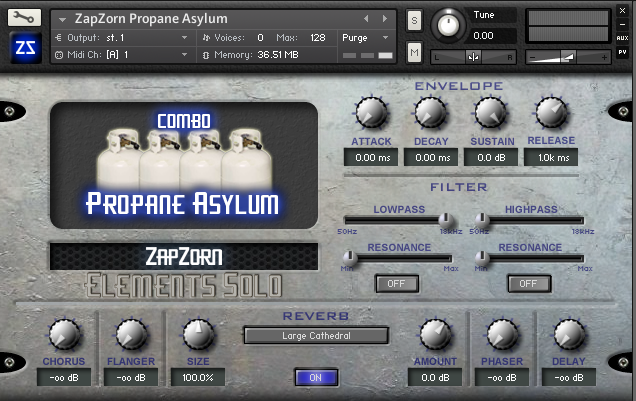The image size is (636, 401).
Task: Click the Delay knob
Action: tap(569, 335)
